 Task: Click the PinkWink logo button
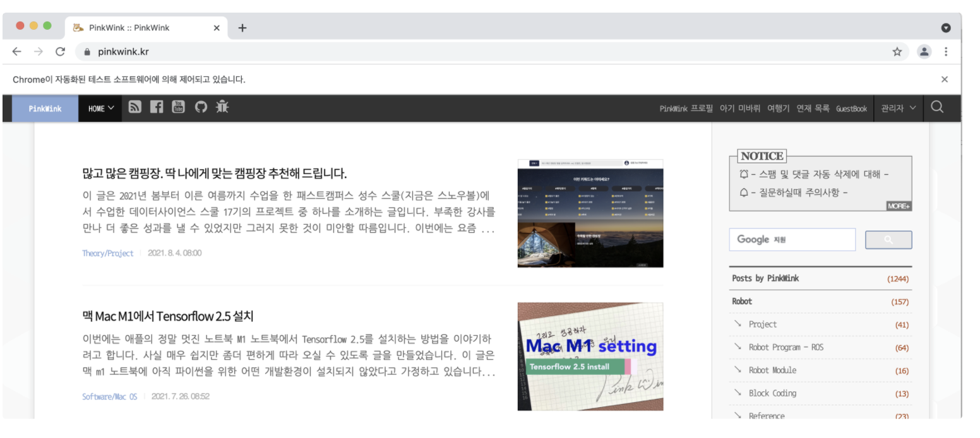tap(45, 109)
